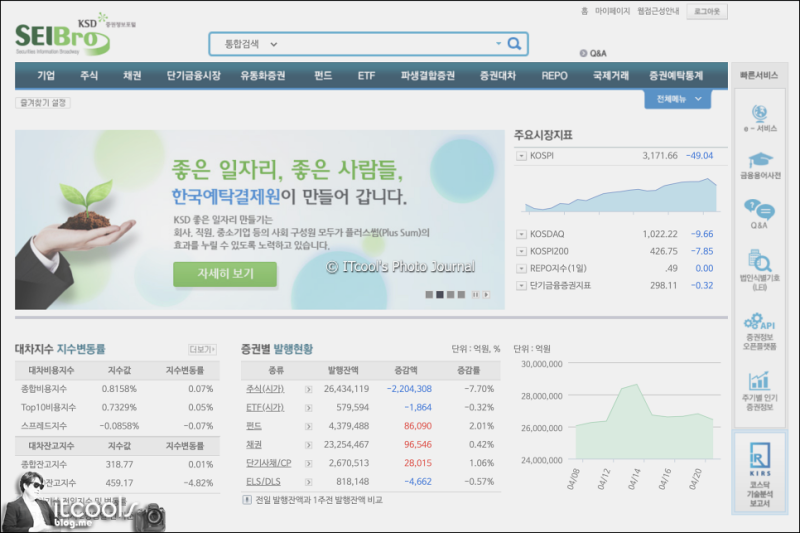This screenshot has height=533, width=800.
Task: Open the 웹접근성안내 link
Action: (x=658, y=11)
